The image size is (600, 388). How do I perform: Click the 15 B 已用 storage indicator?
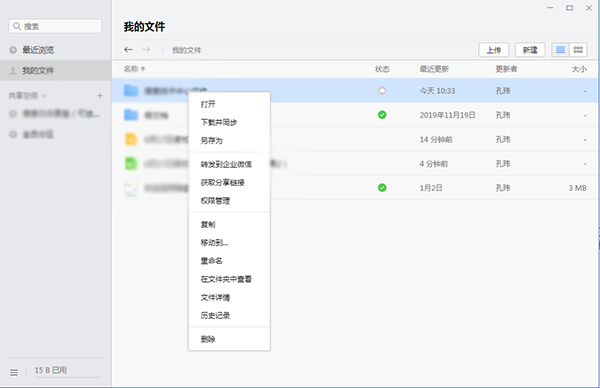coord(51,370)
